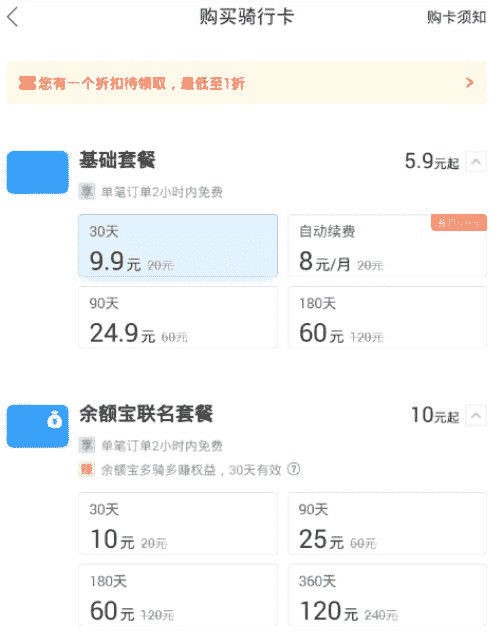This screenshot has height=635, width=490.
Task: Tap the orange tag on 自动续费 option
Action: click(459, 222)
